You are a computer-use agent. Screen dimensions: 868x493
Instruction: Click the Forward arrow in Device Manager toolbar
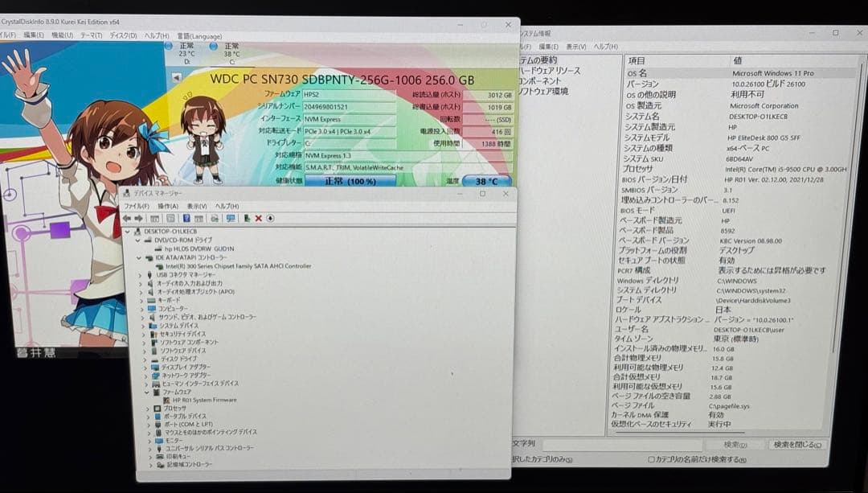coord(138,218)
